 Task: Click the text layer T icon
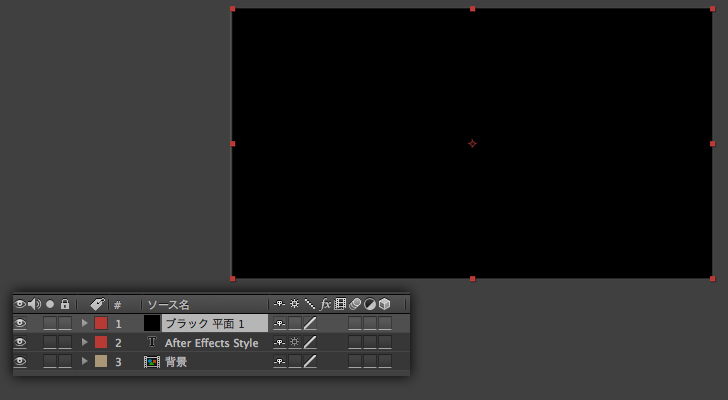click(x=152, y=342)
